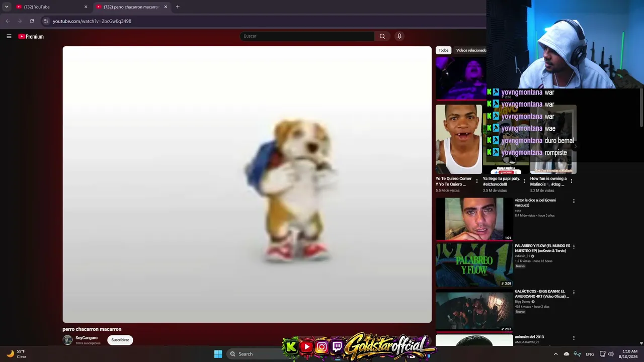The image size is (644, 362).
Task: Open the YouTube guide hamburger menu
Action: [9, 36]
